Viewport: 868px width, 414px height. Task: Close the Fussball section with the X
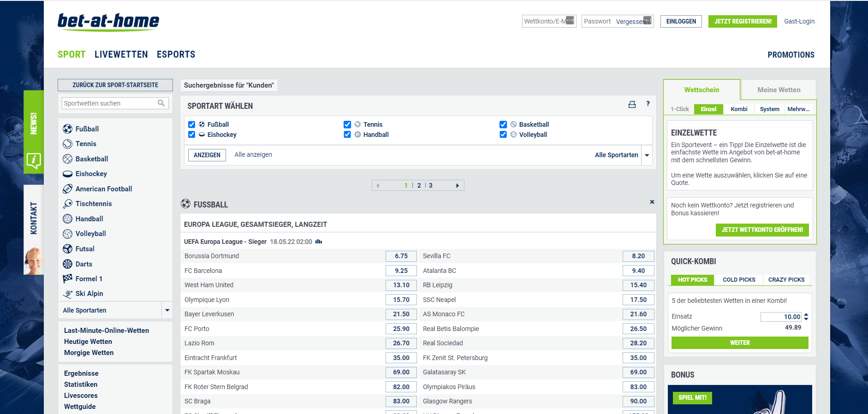coord(652,202)
